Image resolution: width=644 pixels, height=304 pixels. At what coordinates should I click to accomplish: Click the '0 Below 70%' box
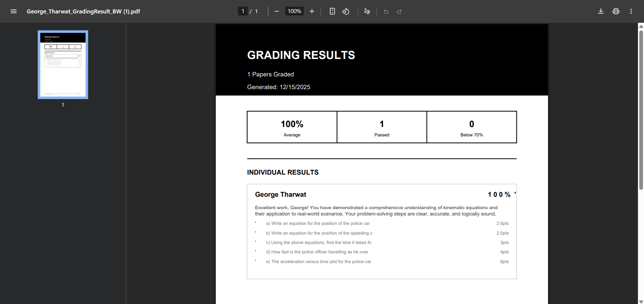[472, 127]
